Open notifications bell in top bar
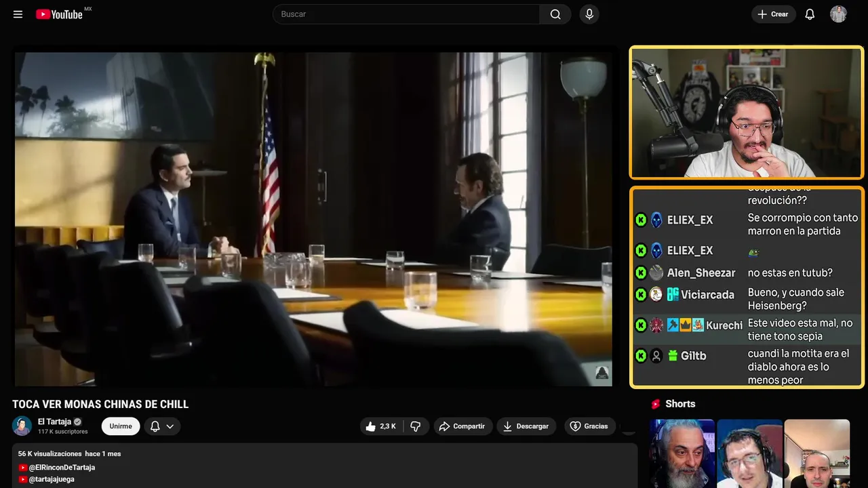 tap(810, 14)
